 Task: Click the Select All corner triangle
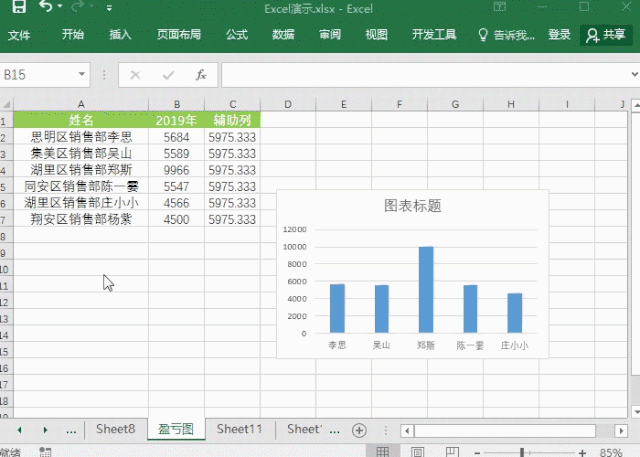(x=7, y=104)
